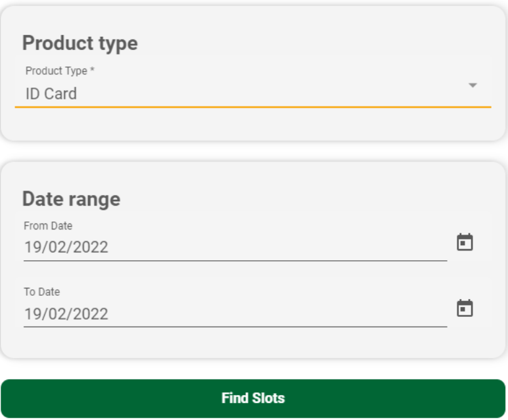
Task: Open the From Date calendar picker
Action: tap(465, 243)
